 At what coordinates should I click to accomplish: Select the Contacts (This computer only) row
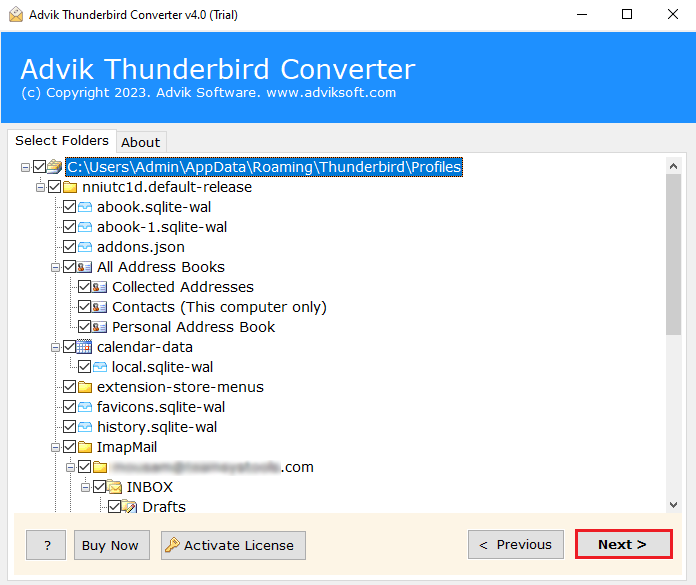pos(219,307)
